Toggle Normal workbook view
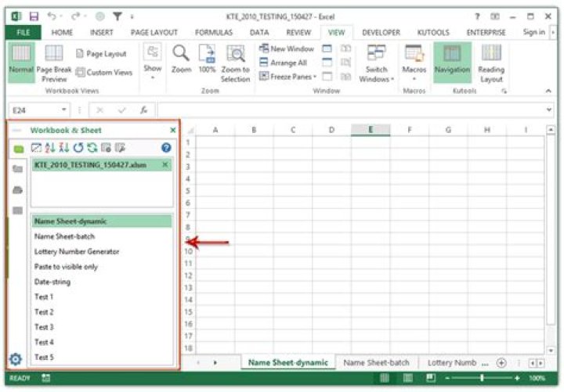The width and height of the screenshot is (564, 392). [x=20, y=62]
